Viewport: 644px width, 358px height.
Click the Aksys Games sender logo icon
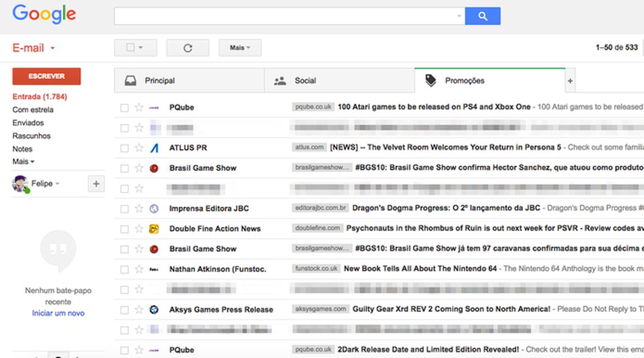(x=154, y=310)
